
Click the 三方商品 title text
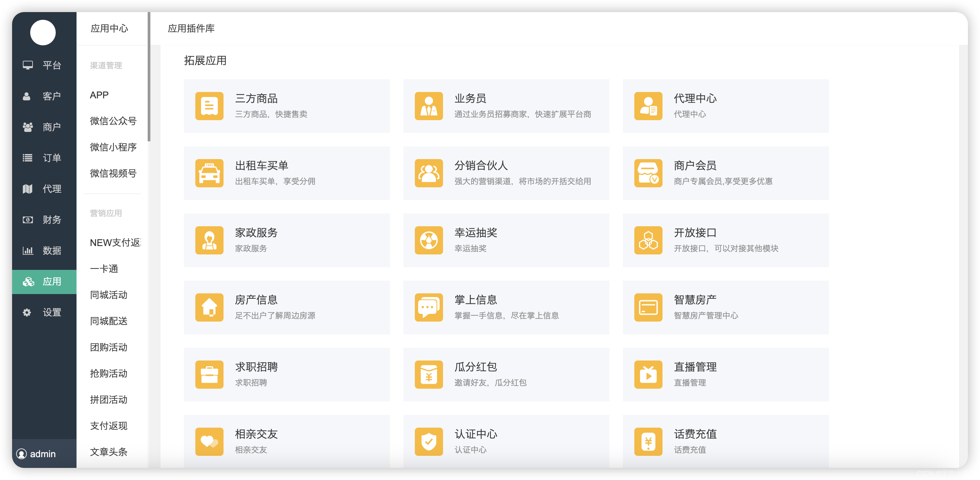coord(256,98)
